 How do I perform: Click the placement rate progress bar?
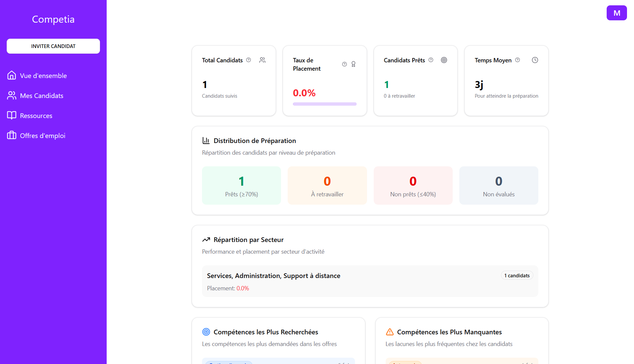[x=324, y=104]
